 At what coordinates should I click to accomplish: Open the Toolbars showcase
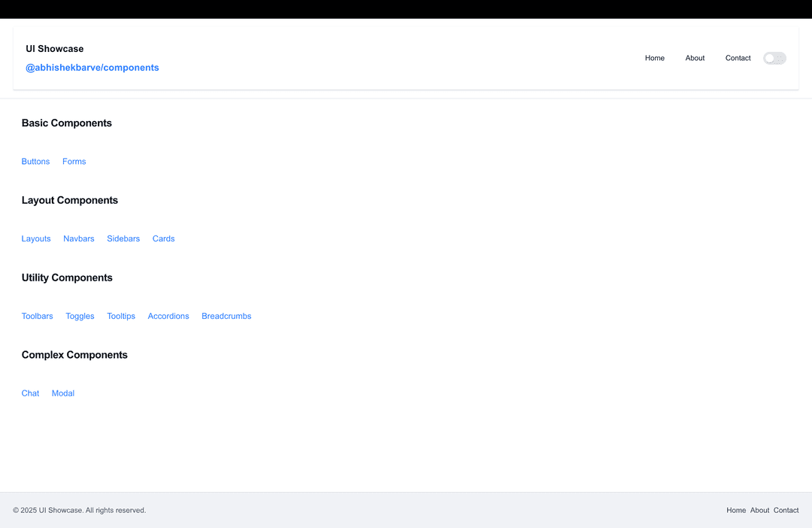[x=37, y=316]
